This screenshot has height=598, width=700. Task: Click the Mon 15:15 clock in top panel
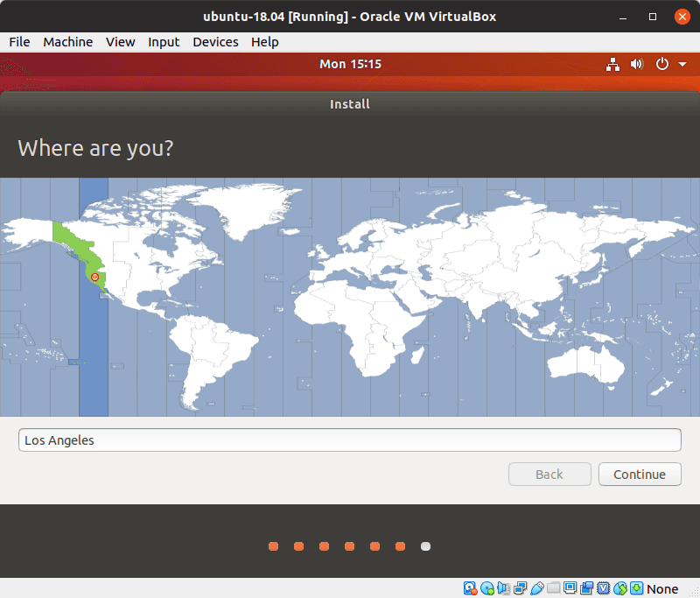coord(351,64)
